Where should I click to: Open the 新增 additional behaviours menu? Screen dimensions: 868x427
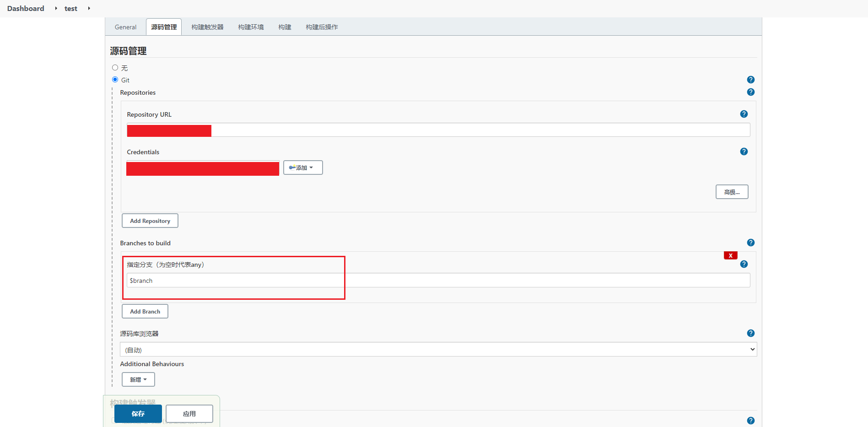click(x=138, y=379)
